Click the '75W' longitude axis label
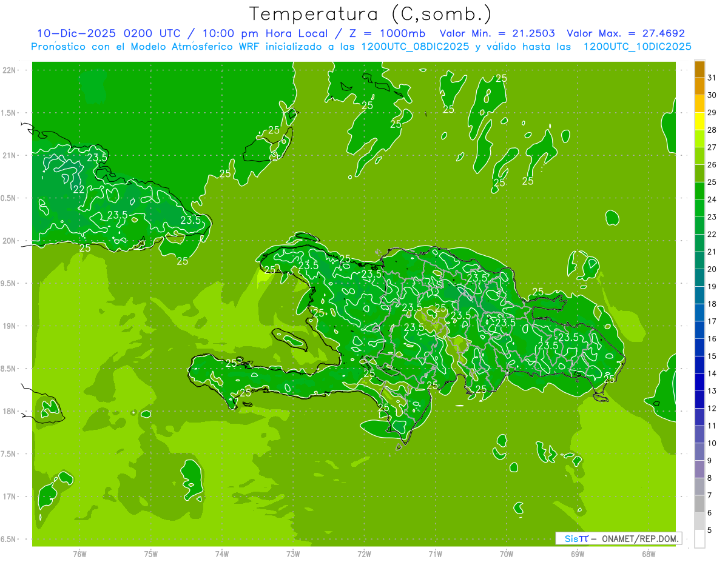This screenshot has width=728, height=562. [x=151, y=554]
